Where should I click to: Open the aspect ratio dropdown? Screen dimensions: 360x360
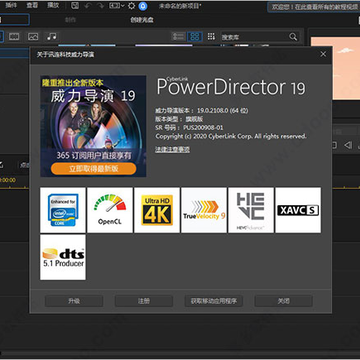(x=117, y=6)
